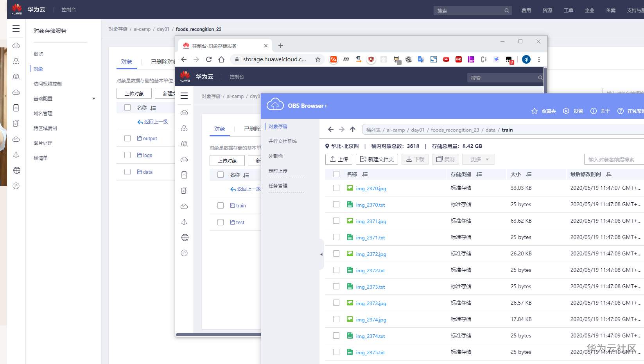Click the magnifier icon in the background console search box
This screenshot has width=644, height=364.
pyautogui.click(x=507, y=11)
